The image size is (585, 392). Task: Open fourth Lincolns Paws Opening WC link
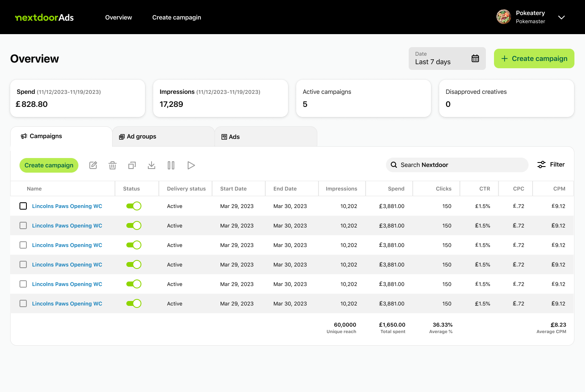click(x=67, y=264)
